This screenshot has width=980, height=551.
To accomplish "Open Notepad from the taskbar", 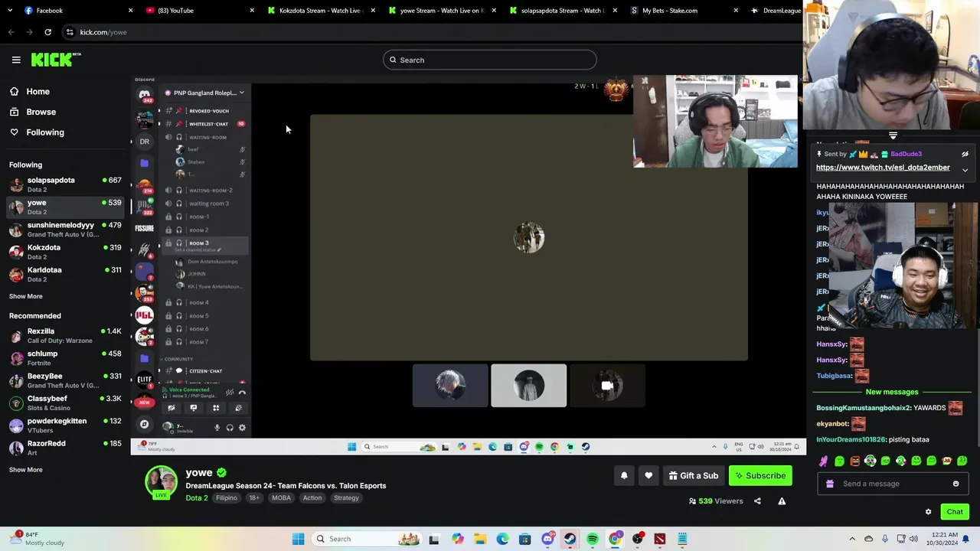I will 682,539.
